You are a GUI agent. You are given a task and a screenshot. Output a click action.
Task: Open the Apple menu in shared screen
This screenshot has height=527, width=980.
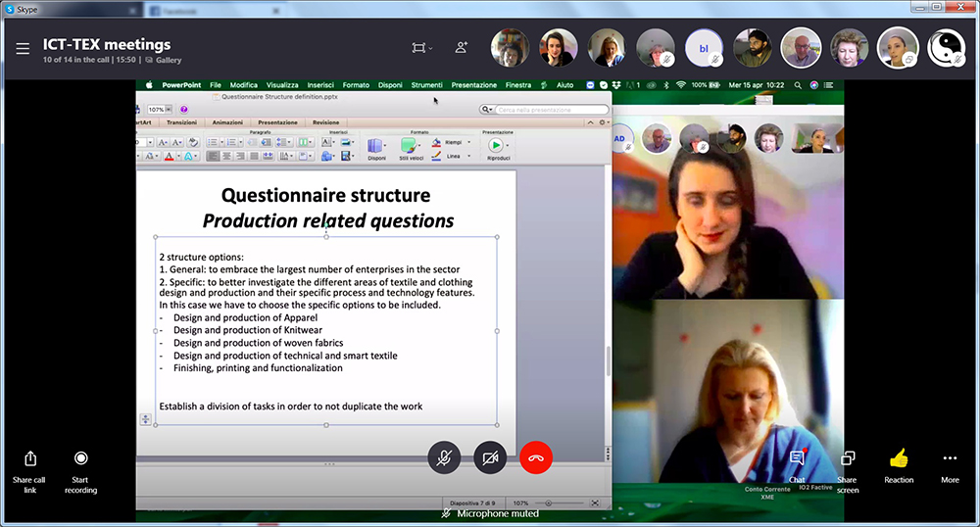[149, 85]
